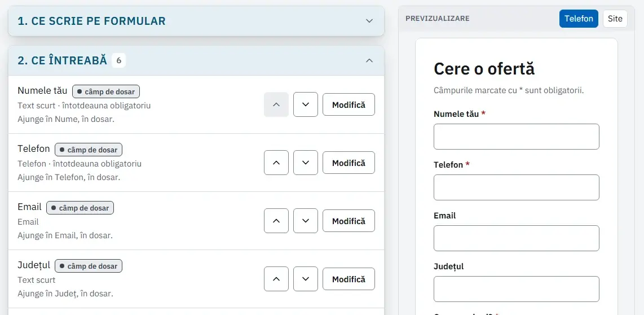Focus the 'Telefon' preview input
644x315 pixels.
[516, 187]
